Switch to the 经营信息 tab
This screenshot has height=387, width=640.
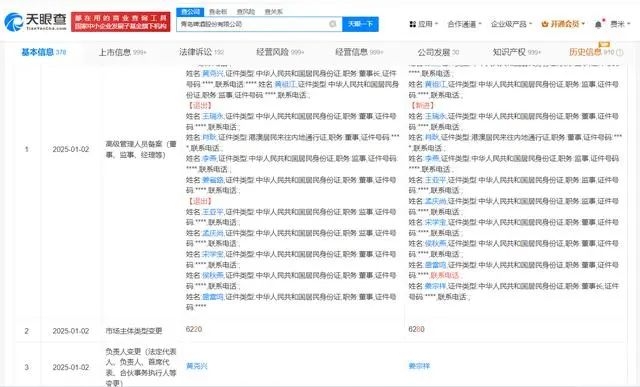[x=359, y=52]
